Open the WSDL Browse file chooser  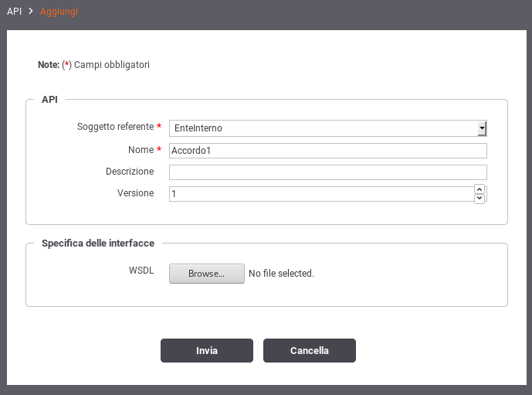click(x=207, y=274)
